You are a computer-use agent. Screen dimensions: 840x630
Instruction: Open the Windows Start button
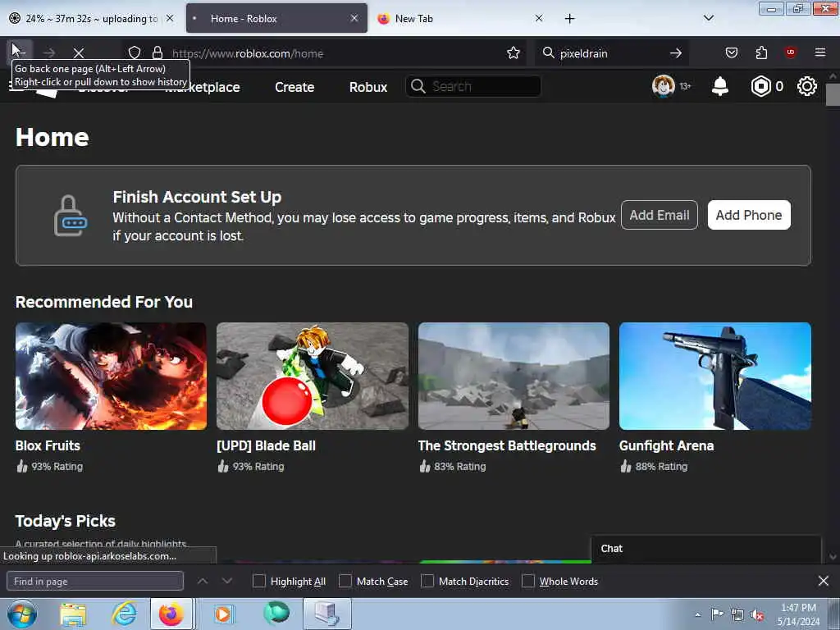pyautogui.click(x=22, y=614)
